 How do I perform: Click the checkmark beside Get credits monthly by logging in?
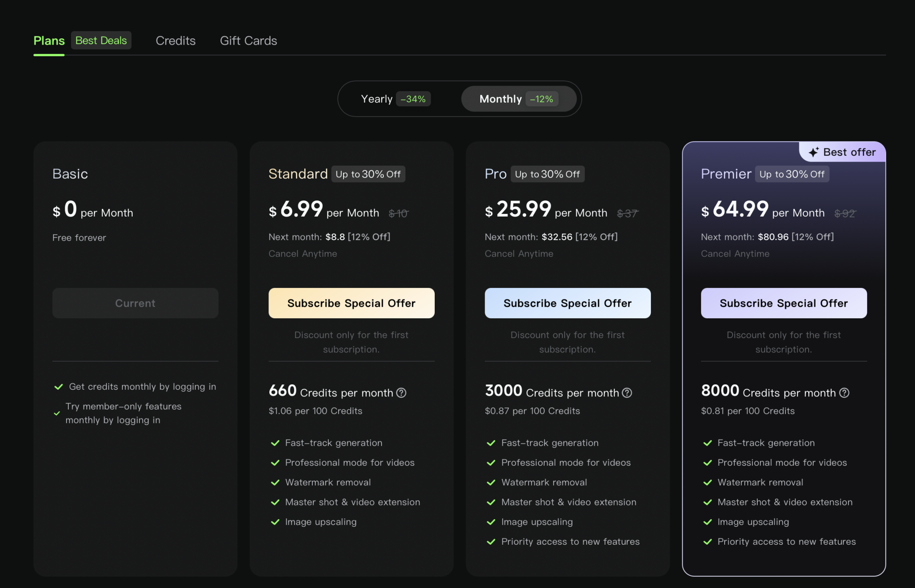tap(59, 387)
